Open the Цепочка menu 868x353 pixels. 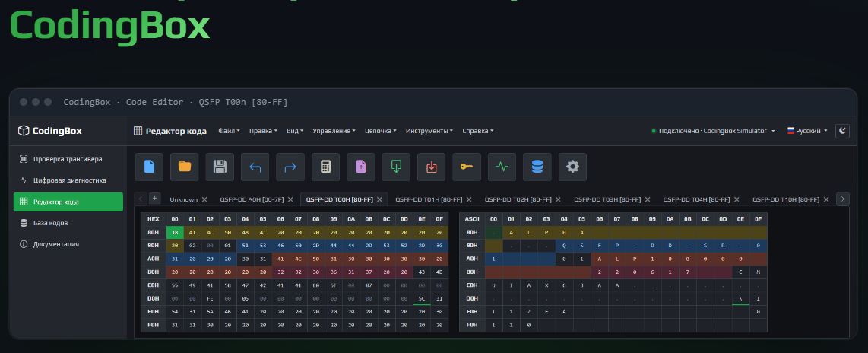click(381, 131)
